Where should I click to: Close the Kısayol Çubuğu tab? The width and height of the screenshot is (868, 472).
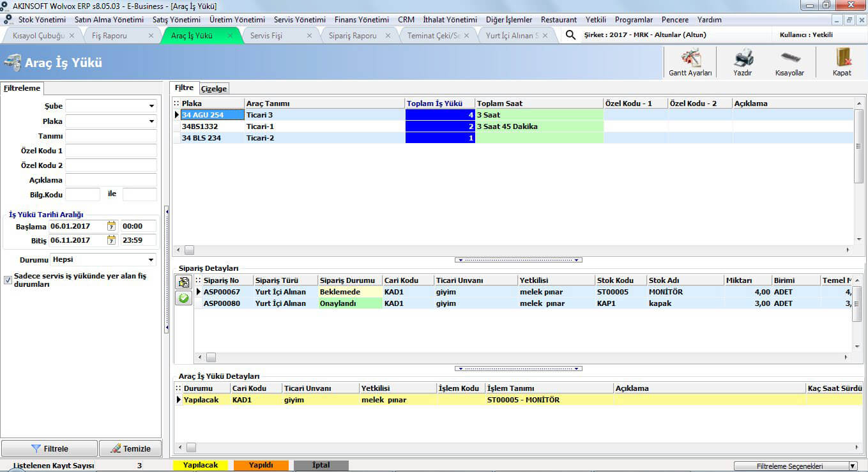[x=72, y=36]
